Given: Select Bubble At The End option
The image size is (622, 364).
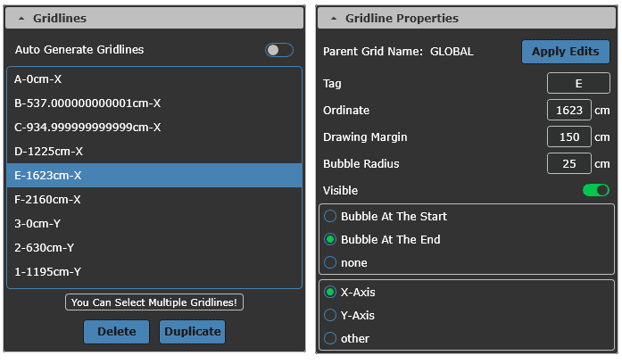Looking at the screenshot, I should tap(331, 239).
